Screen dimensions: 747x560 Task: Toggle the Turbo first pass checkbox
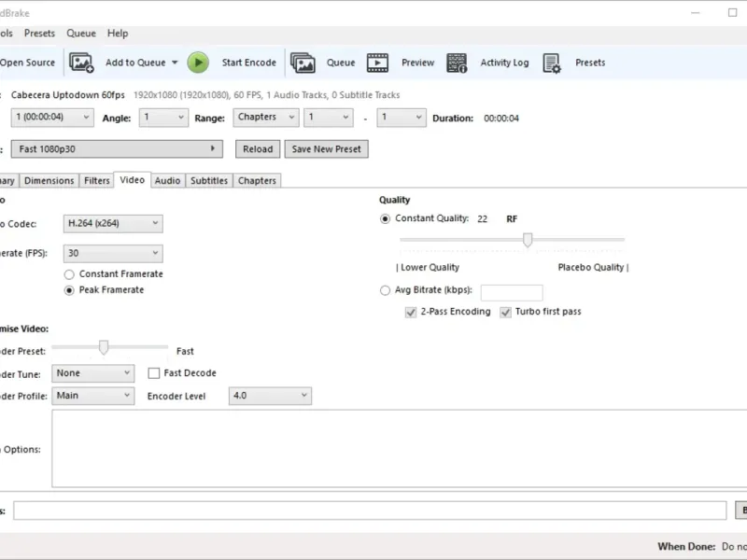click(505, 312)
